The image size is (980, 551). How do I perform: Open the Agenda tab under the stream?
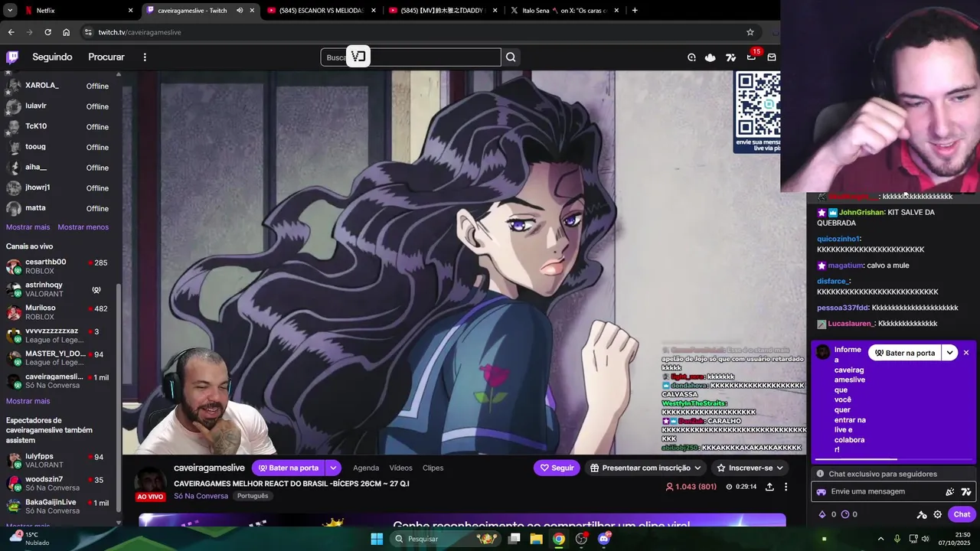[366, 468]
